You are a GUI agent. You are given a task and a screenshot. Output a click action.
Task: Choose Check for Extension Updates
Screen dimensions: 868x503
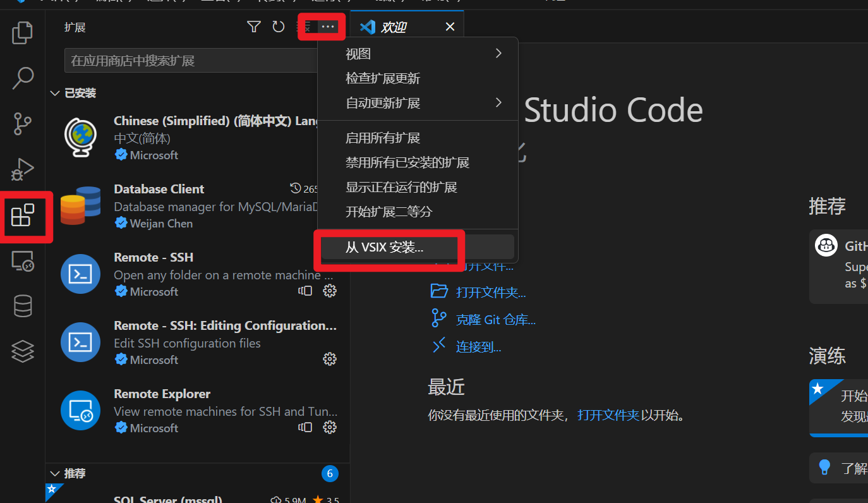(418, 78)
